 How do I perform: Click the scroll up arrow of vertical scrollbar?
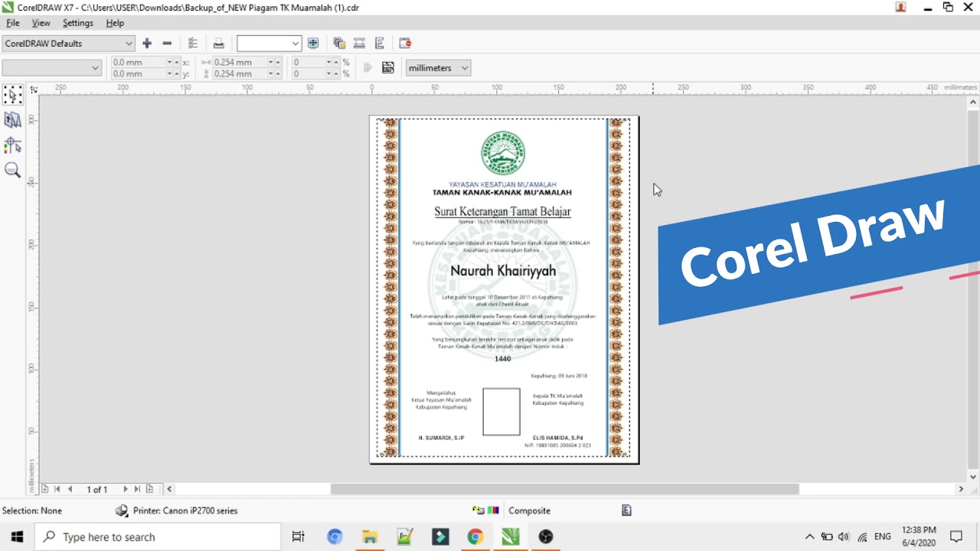[973, 101]
